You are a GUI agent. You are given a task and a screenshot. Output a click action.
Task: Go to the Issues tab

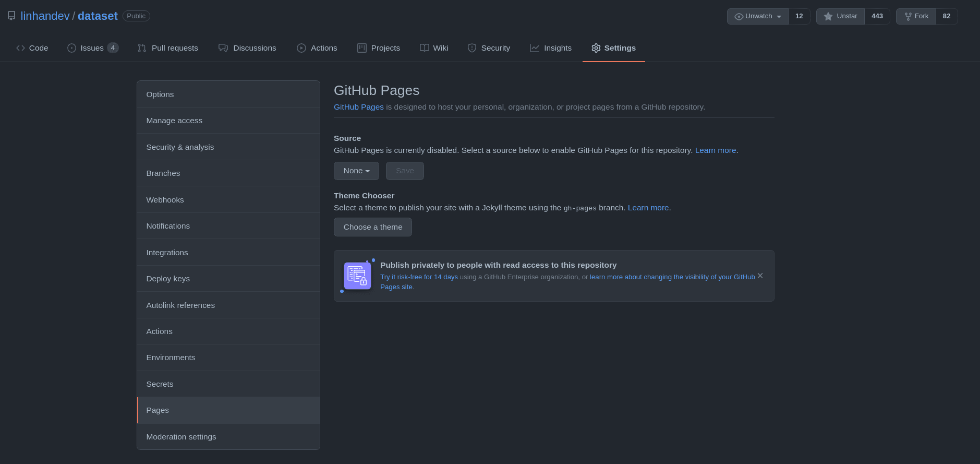(92, 48)
